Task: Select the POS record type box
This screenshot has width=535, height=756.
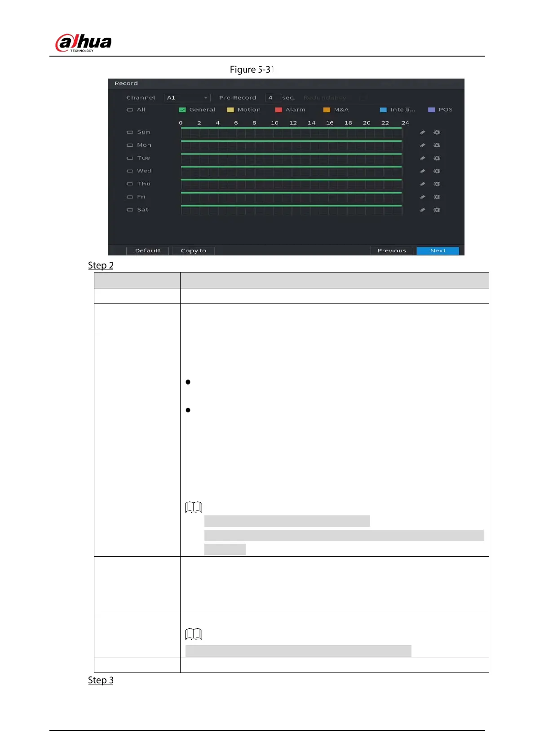Action: pyautogui.click(x=432, y=110)
